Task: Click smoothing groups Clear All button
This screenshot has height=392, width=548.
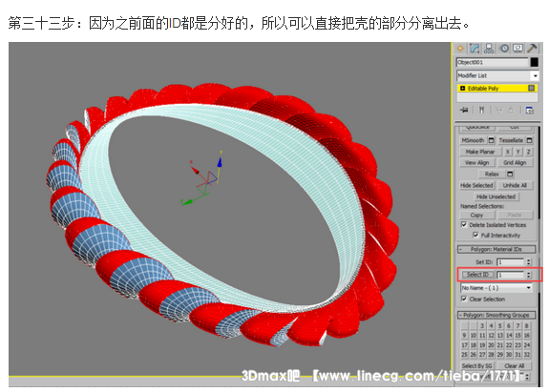Action: pos(515,365)
